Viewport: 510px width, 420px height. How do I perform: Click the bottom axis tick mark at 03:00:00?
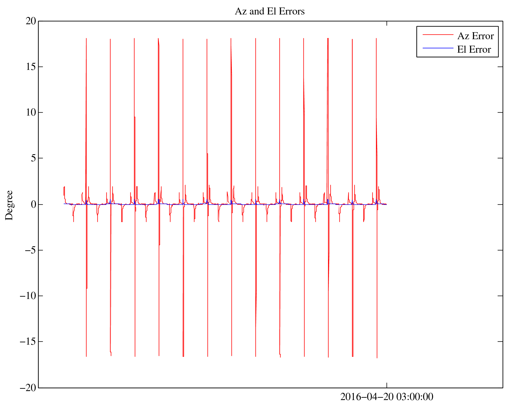pyautogui.click(x=387, y=385)
